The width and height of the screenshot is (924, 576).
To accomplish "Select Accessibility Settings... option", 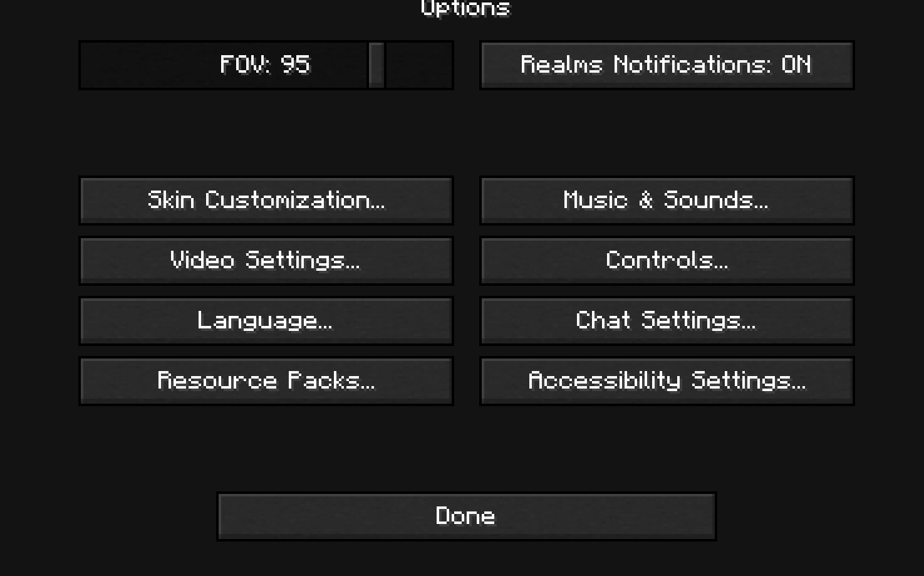I will (667, 381).
